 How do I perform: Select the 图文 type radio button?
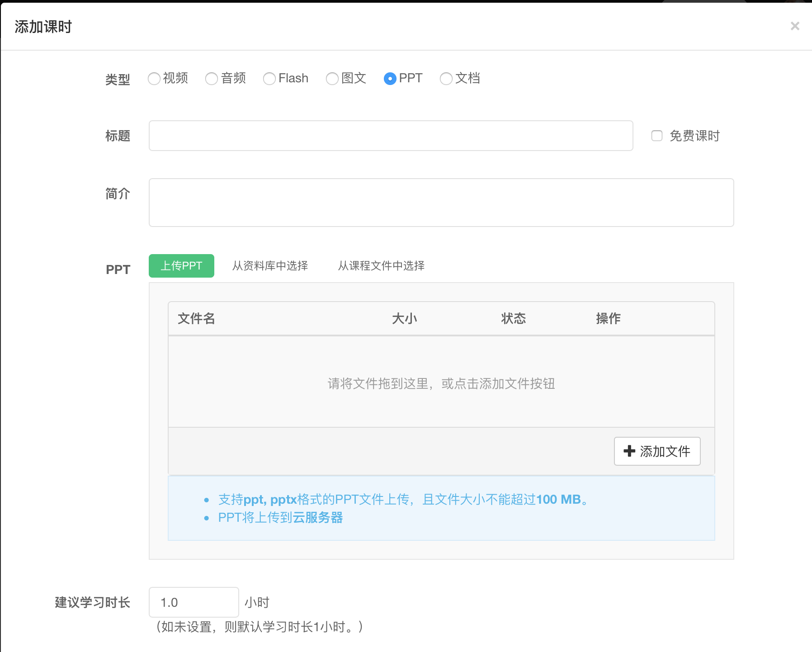click(x=332, y=79)
